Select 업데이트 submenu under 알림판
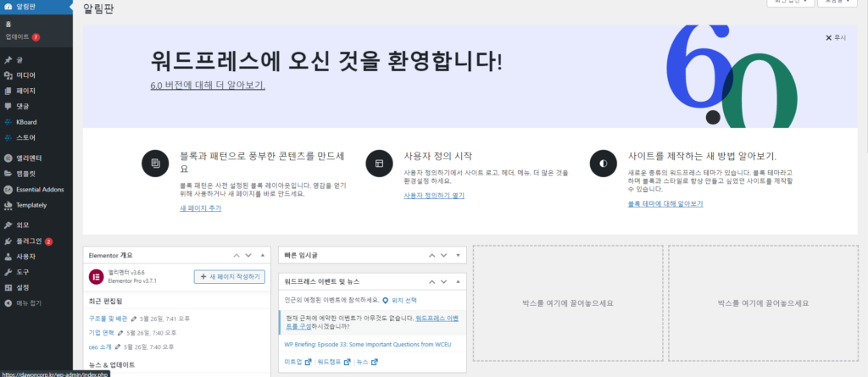Viewport: 868px width, 377px height. (18, 37)
